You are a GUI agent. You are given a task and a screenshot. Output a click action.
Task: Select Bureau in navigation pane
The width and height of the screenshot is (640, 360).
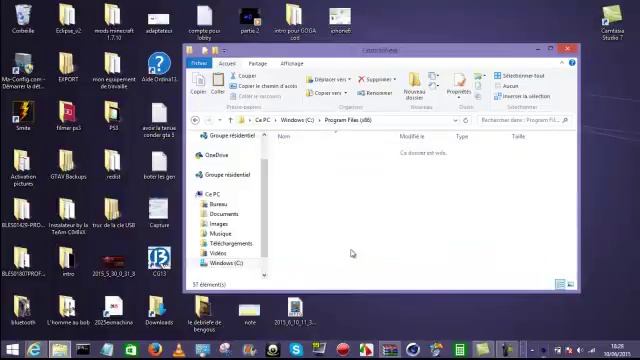pyautogui.click(x=214, y=204)
